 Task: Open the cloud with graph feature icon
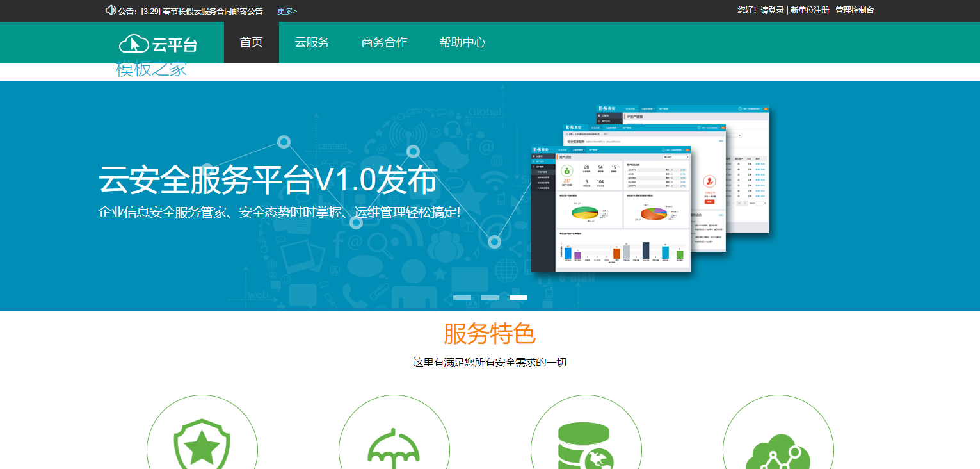coord(778,448)
